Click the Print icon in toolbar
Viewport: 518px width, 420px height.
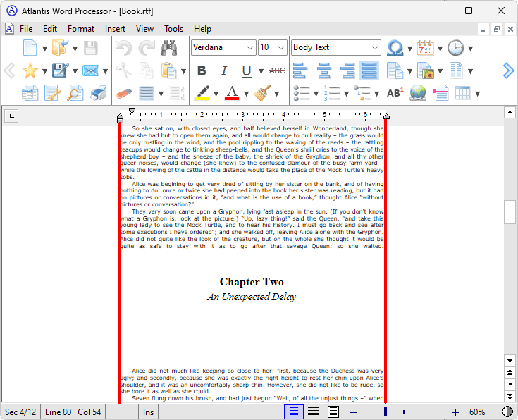click(99, 93)
